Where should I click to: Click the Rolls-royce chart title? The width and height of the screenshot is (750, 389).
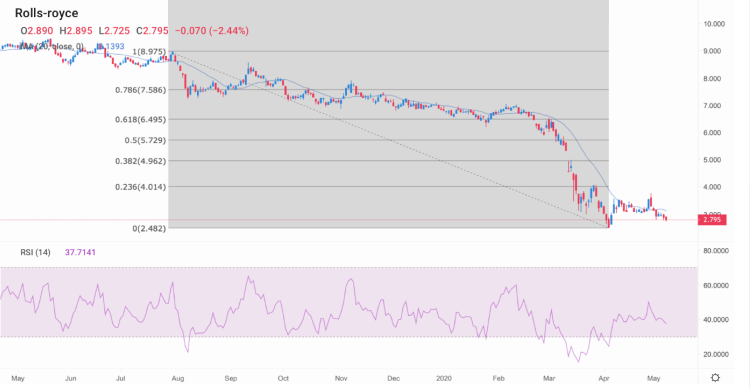click(x=46, y=13)
